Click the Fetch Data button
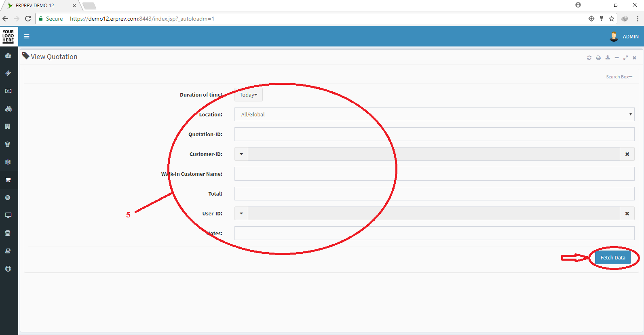644x335 pixels. point(612,257)
